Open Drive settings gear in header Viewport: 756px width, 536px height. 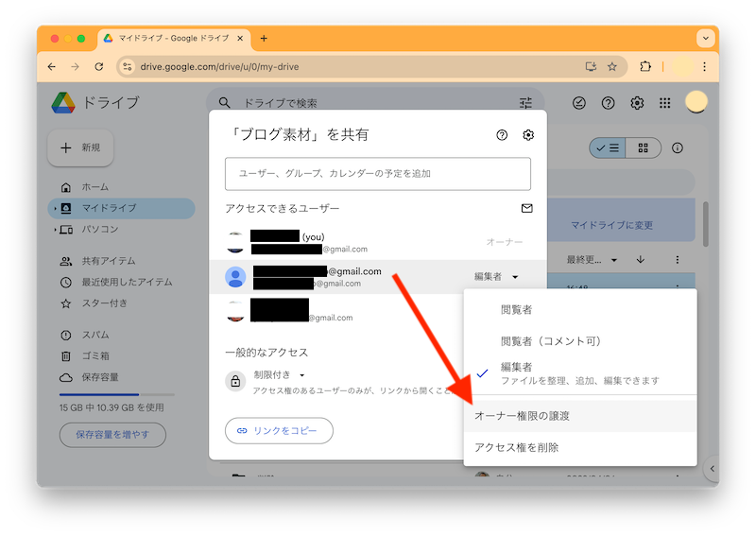point(637,102)
